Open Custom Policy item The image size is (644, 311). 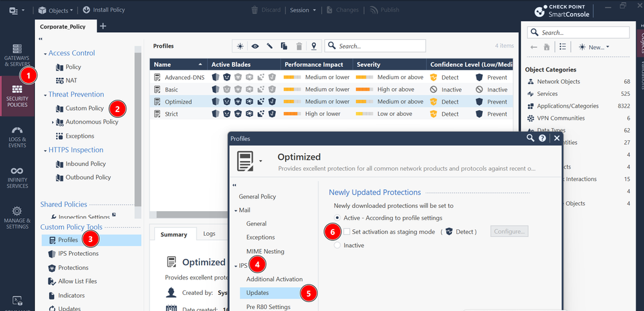[84, 108]
